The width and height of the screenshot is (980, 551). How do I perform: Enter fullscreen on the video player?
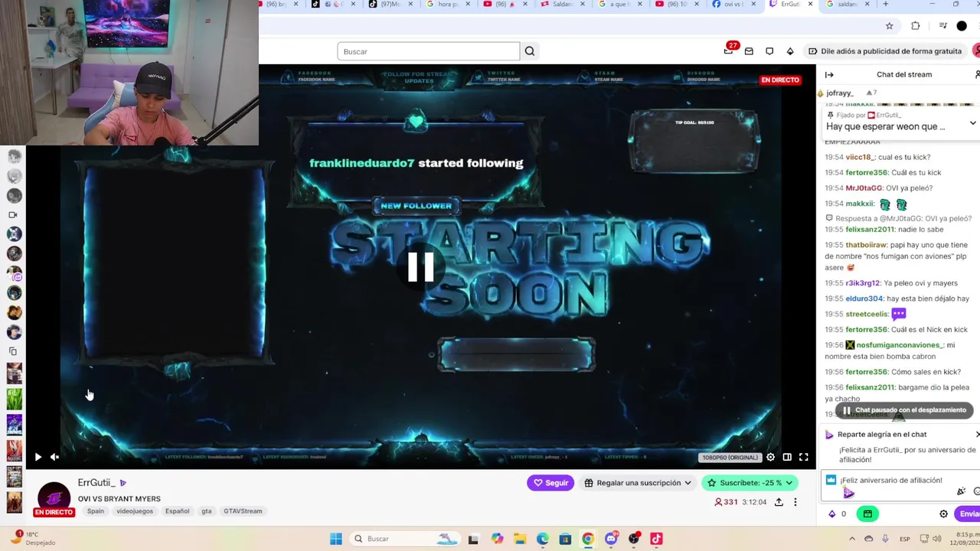click(804, 457)
